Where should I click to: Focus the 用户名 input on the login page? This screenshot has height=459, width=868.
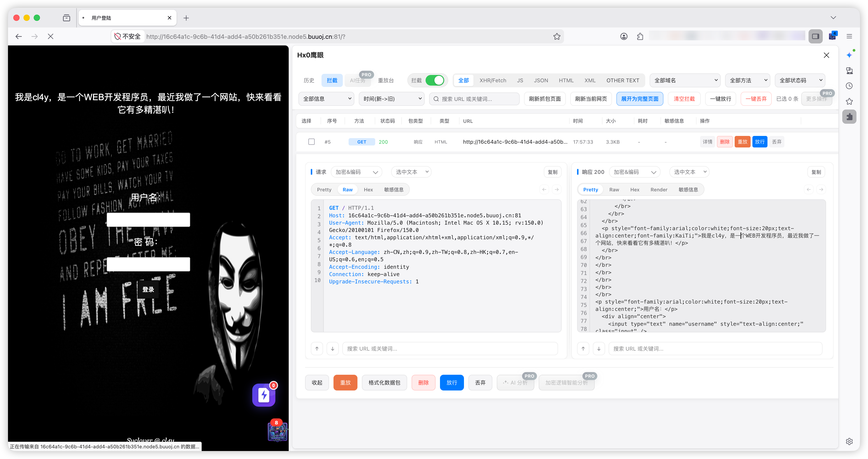pyautogui.click(x=148, y=220)
